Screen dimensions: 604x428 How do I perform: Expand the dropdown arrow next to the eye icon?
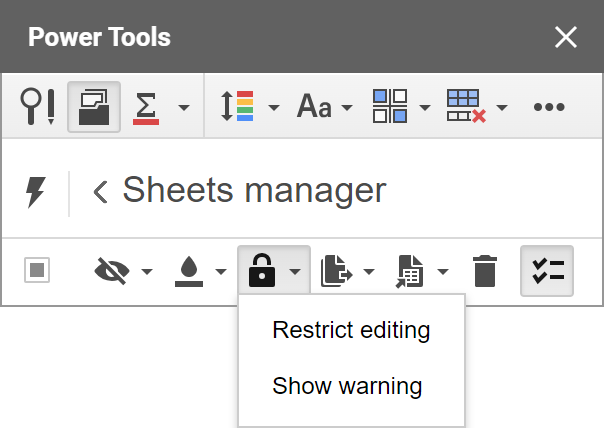tap(147, 272)
